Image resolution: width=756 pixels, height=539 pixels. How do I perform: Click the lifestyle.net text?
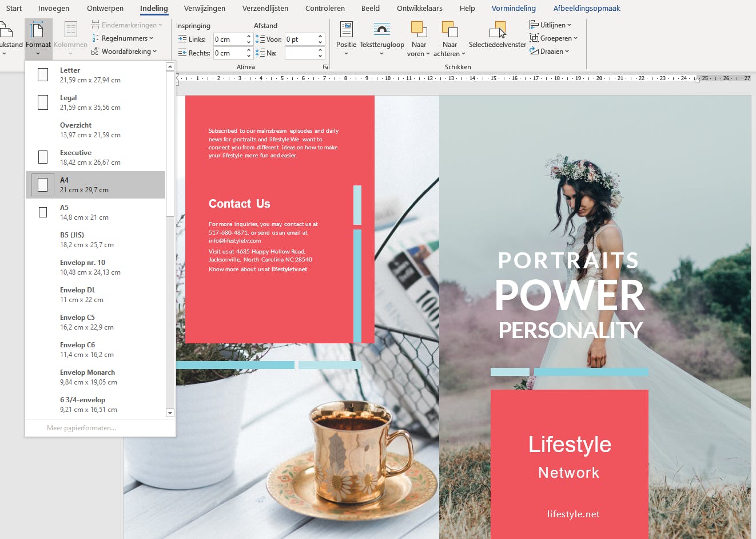(573, 514)
